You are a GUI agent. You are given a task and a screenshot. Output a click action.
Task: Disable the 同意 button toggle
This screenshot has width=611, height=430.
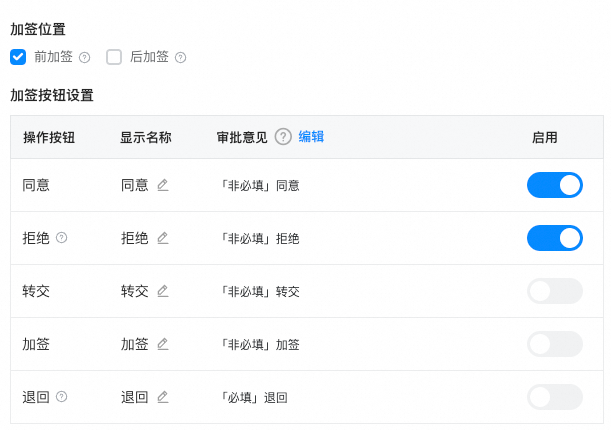coord(554,185)
